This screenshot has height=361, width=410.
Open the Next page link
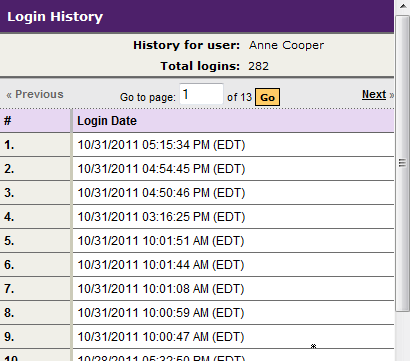[374, 94]
